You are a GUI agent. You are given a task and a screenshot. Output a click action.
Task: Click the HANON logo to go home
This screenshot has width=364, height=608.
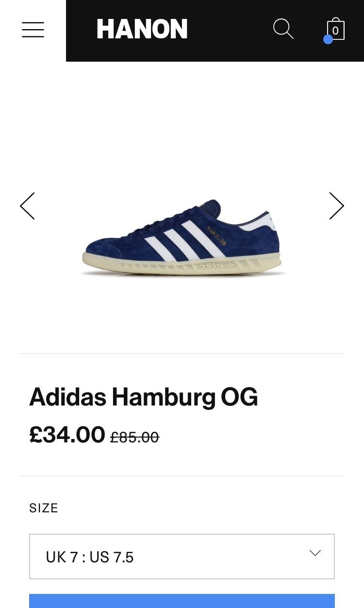(x=142, y=30)
